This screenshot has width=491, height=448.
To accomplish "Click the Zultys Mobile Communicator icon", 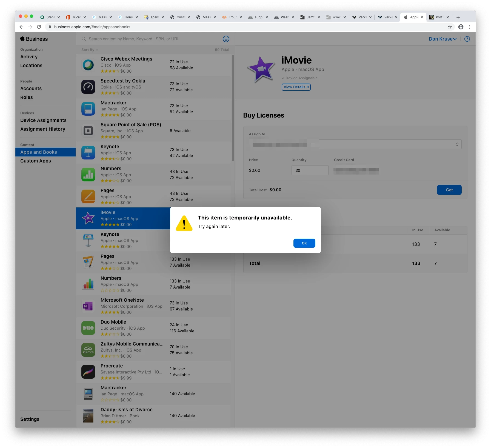I will (88, 350).
